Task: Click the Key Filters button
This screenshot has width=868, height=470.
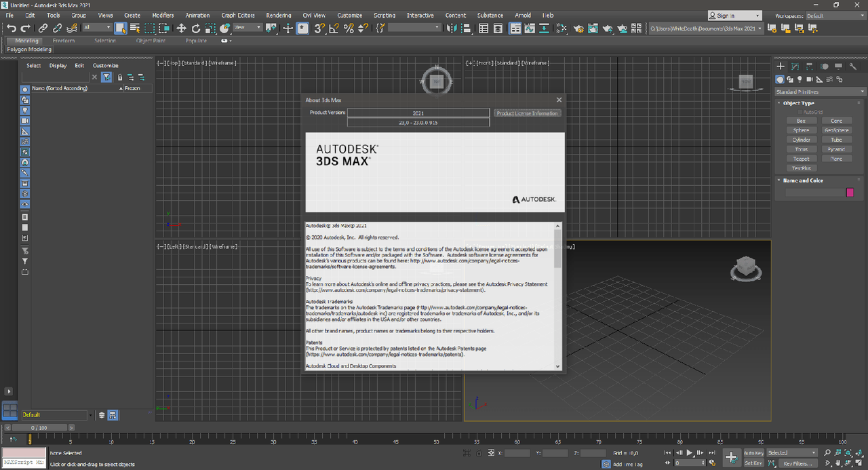Action: [x=797, y=463]
